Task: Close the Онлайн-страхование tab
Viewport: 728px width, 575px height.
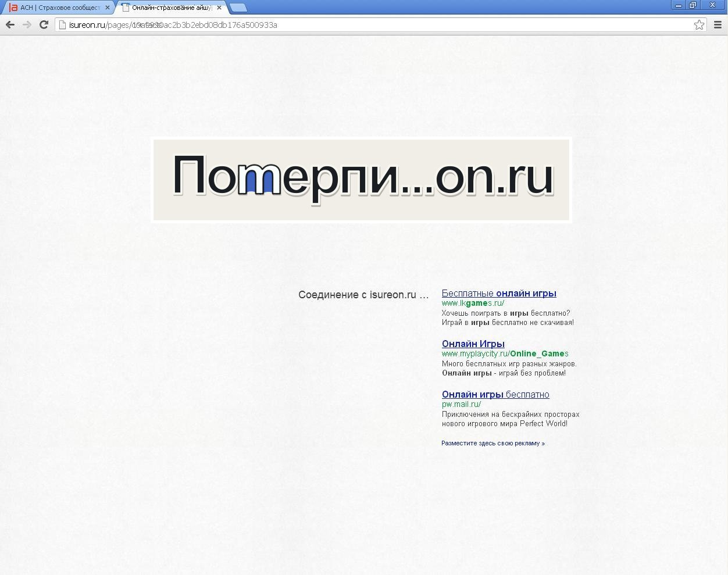Action: click(219, 8)
